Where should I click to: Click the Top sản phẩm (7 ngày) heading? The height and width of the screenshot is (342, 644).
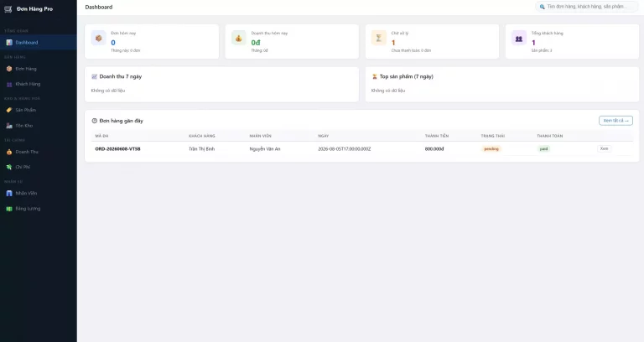pos(406,76)
